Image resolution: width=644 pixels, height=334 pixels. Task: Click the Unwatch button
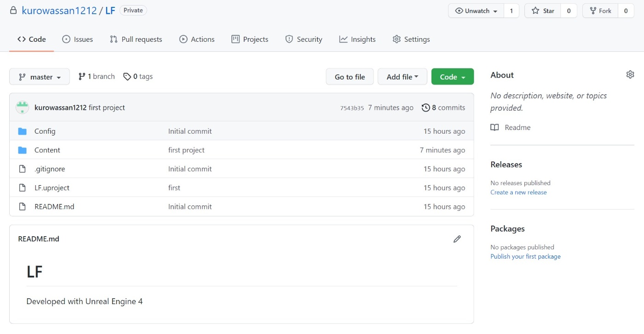(476, 11)
